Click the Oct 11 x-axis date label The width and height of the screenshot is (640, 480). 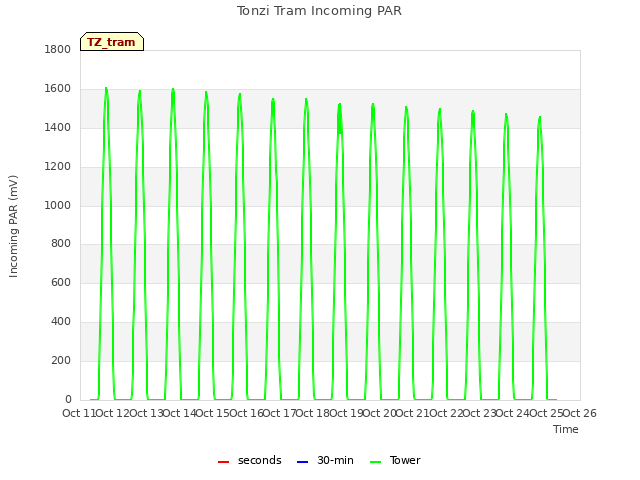(79, 413)
